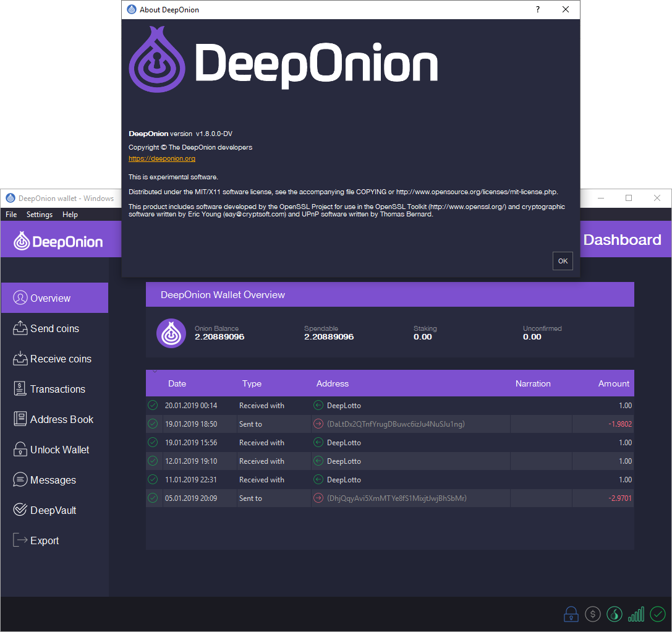Open the Address Book page

click(x=54, y=419)
